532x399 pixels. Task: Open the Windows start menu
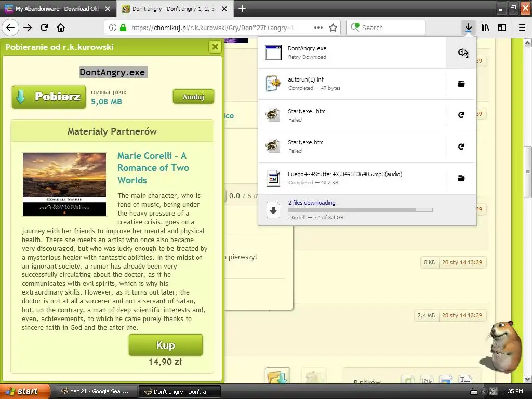coord(24,392)
